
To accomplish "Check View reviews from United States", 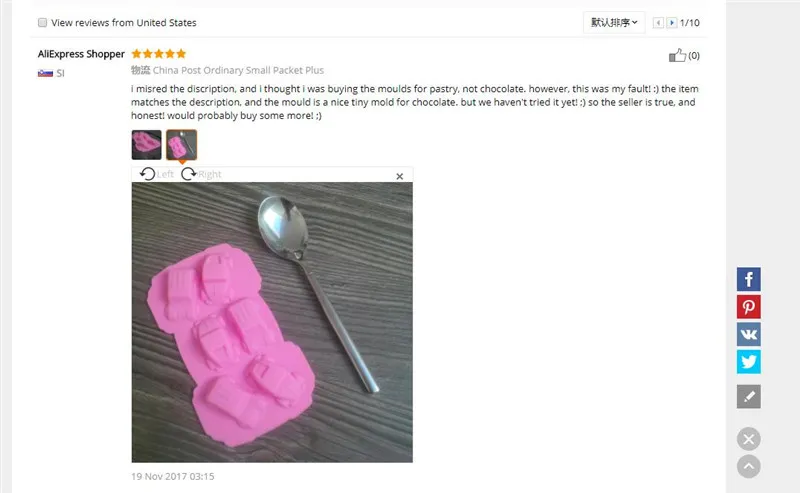I will 42,22.
